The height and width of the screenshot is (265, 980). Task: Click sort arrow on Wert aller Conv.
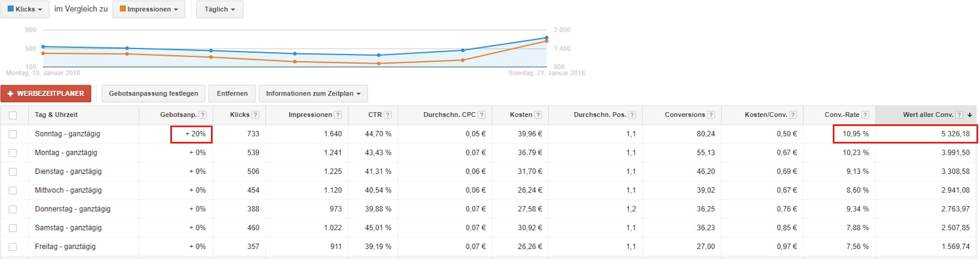click(x=970, y=115)
